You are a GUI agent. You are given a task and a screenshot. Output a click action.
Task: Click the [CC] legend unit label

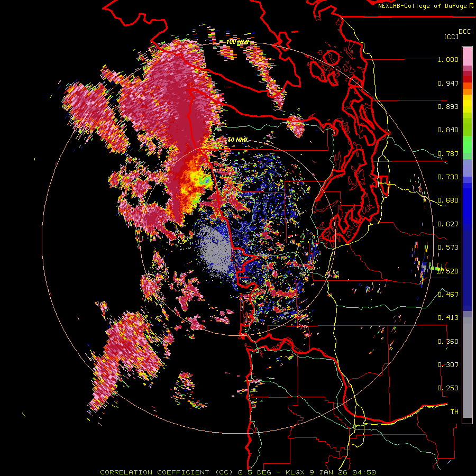[451, 36]
